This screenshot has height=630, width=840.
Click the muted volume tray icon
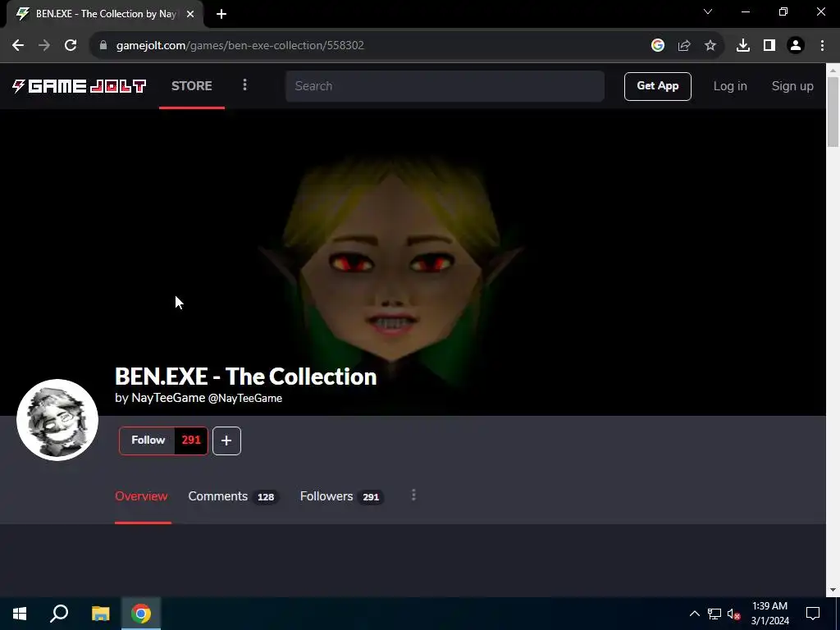(x=734, y=614)
